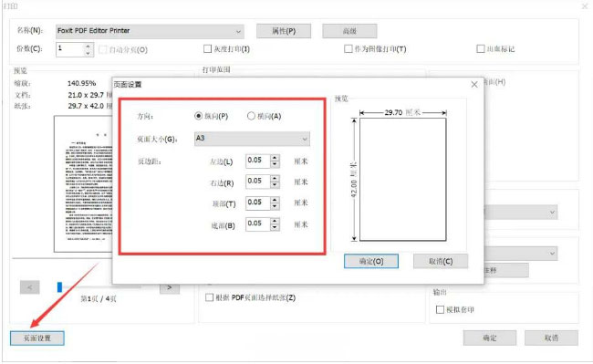The width and height of the screenshot is (593, 364).
Task: Select the 横向(A) landscape radio button
Action: (x=251, y=116)
